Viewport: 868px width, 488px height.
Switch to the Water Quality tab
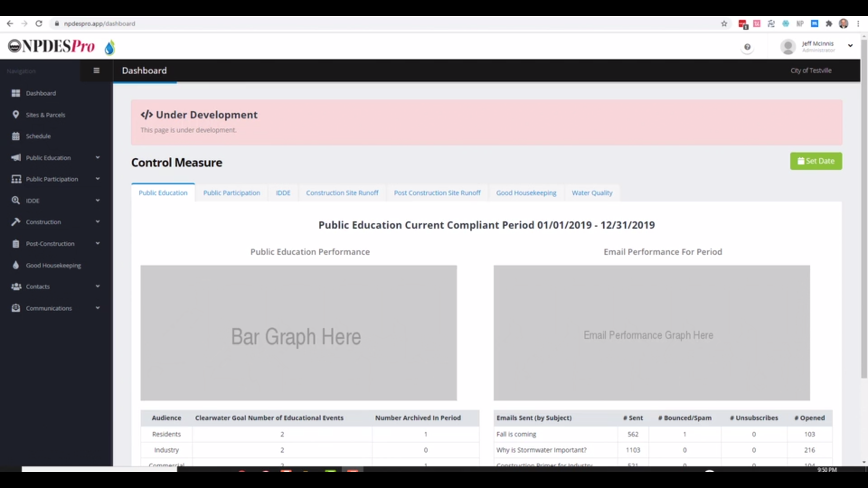coord(592,193)
